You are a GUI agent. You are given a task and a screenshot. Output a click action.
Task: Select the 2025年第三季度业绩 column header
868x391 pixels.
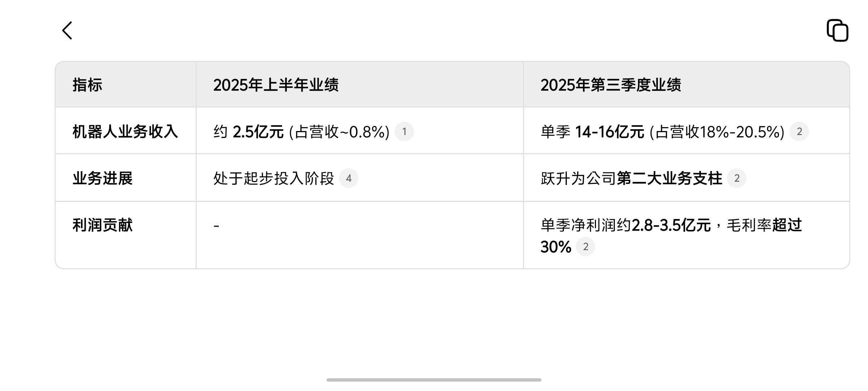coord(610,85)
